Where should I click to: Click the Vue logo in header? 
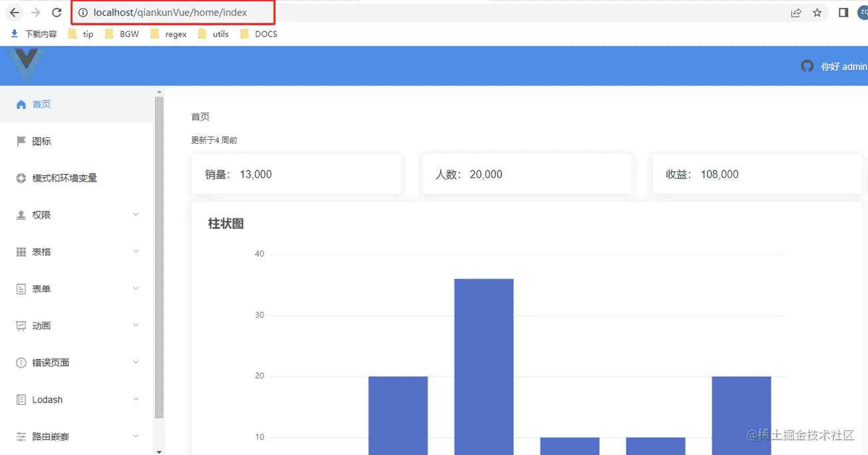tap(27, 65)
